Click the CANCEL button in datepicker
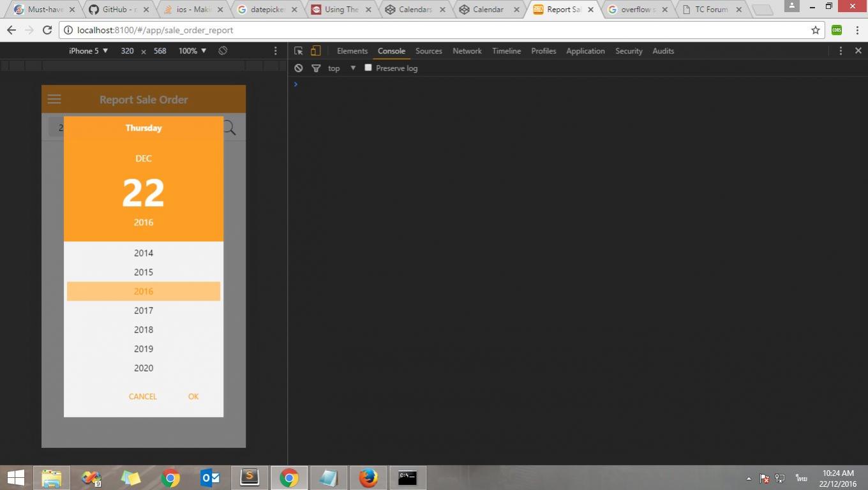This screenshot has height=490, width=868. [142, 397]
